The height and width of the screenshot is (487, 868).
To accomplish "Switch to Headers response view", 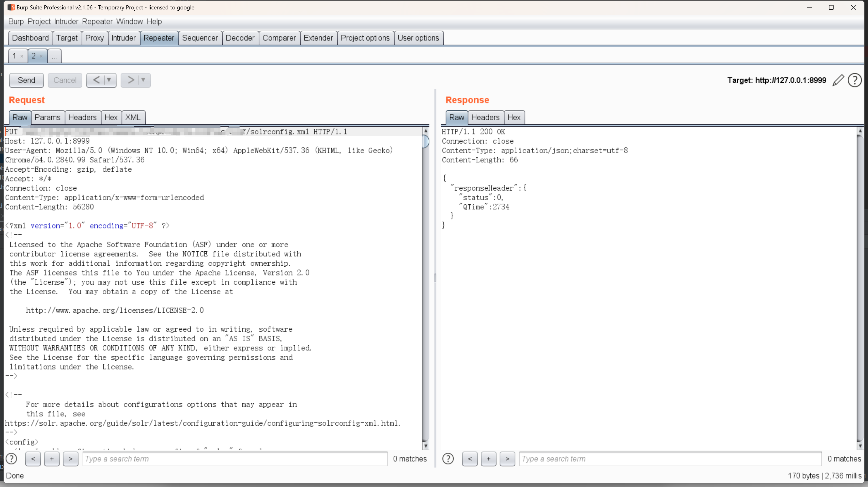I will pos(485,117).
